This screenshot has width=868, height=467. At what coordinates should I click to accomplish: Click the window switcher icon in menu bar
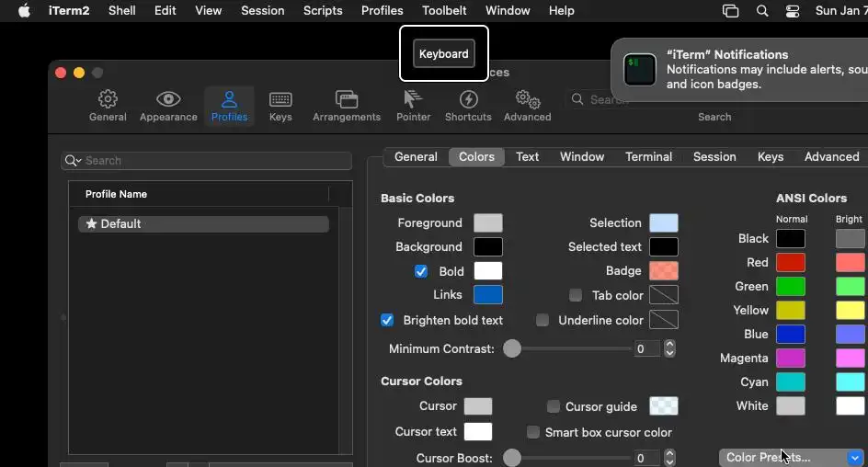(x=731, y=10)
